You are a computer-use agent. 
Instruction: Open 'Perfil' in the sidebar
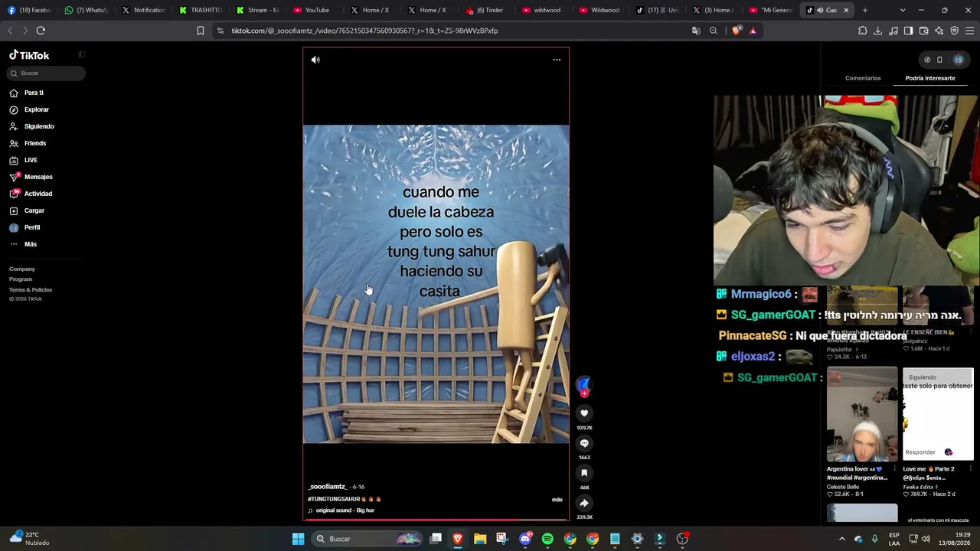point(32,227)
